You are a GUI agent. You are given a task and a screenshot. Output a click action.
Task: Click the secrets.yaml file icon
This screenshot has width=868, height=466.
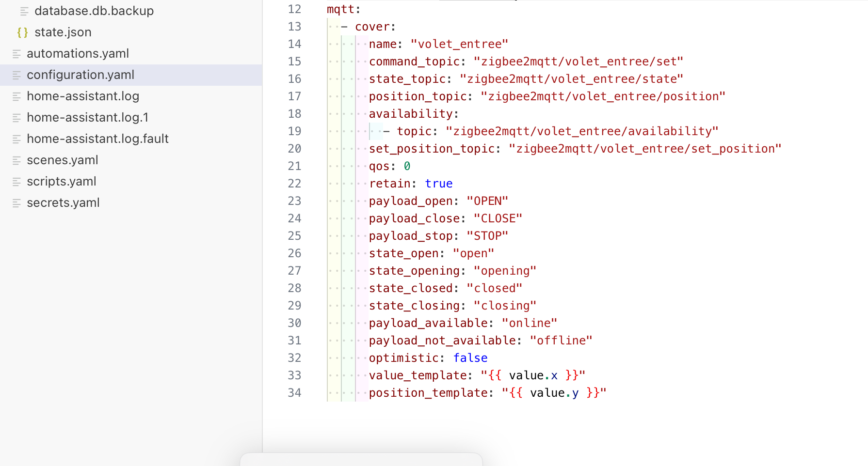(x=16, y=203)
